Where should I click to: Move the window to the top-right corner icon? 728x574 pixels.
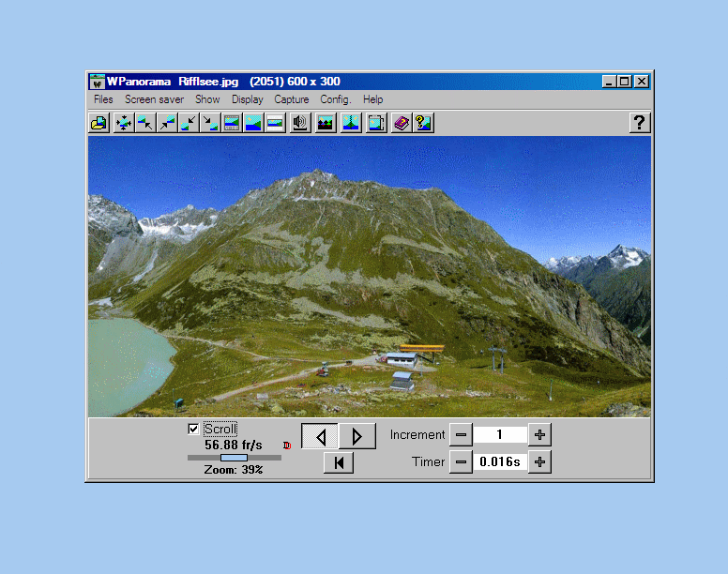click(x=167, y=123)
